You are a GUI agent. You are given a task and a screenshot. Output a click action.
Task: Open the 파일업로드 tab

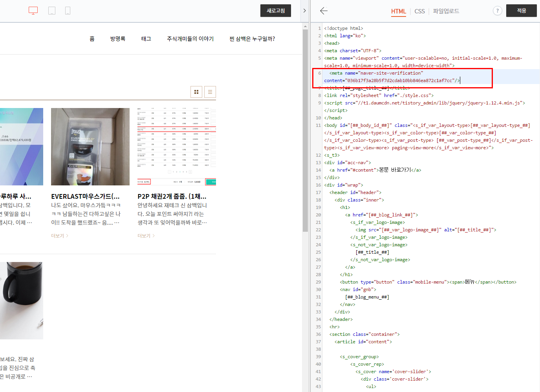coord(446,11)
